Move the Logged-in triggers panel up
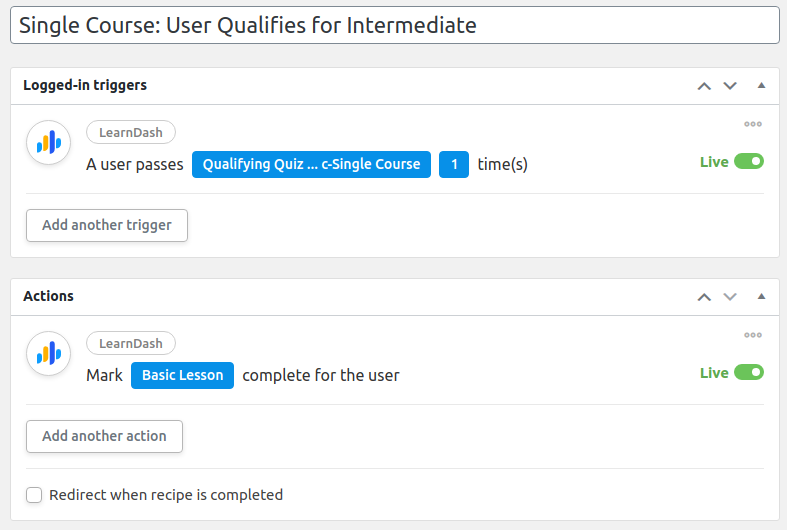The width and height of the screenshot is (787, 530). [704, 86]
